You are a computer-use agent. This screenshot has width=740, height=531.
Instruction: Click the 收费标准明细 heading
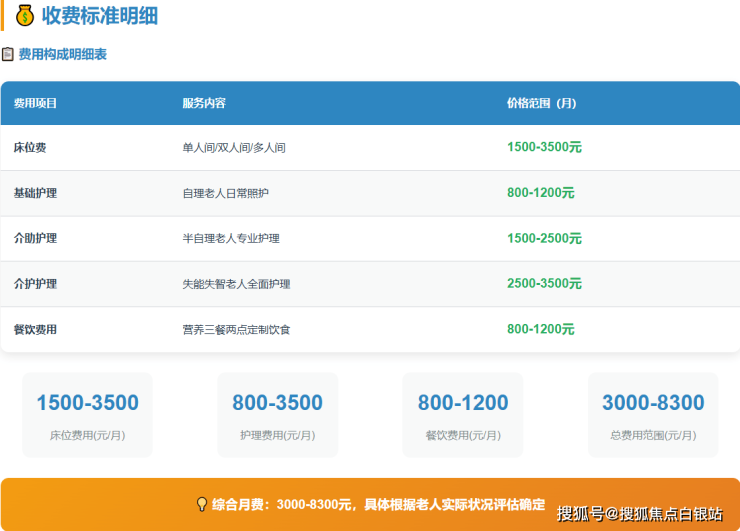[99, 15]
